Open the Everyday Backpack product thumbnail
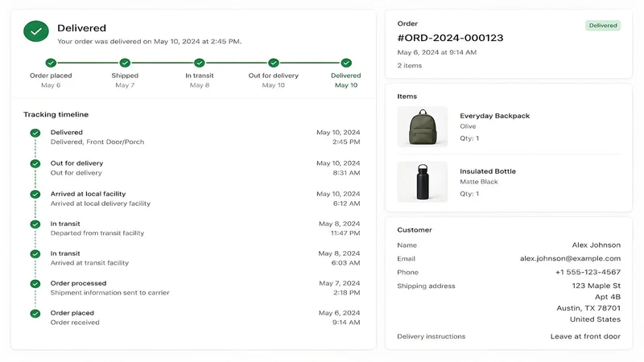Image resolution: width=644 pixels, height=362 pixels. 422,127
